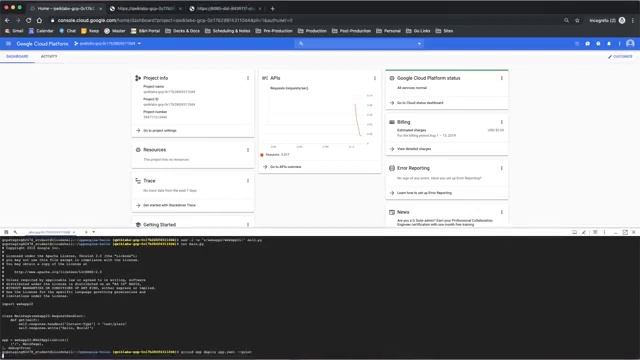Open the Google Cloud navigation hamburger menu
Viewport: 640px width, 360px height.
8,44
